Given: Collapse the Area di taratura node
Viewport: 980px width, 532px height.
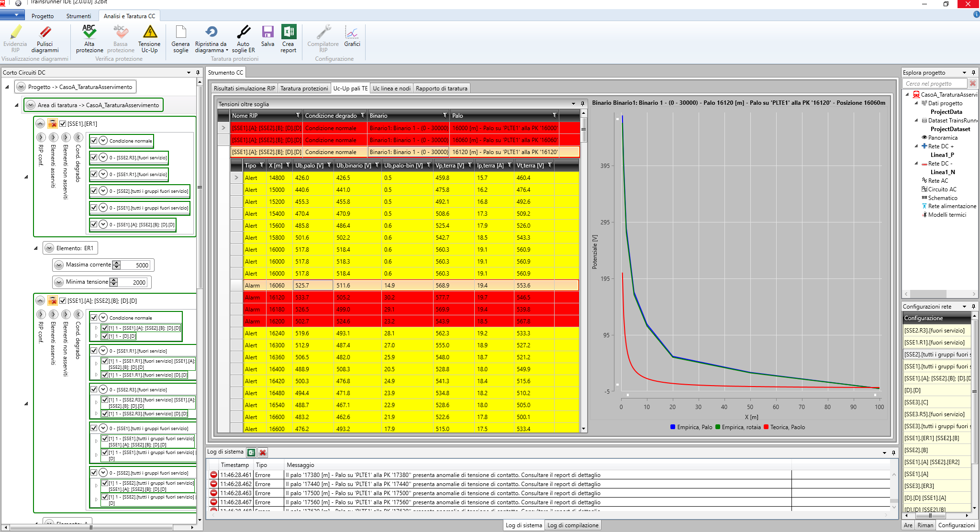Looking at the screenshot, I should coord(31,105).
